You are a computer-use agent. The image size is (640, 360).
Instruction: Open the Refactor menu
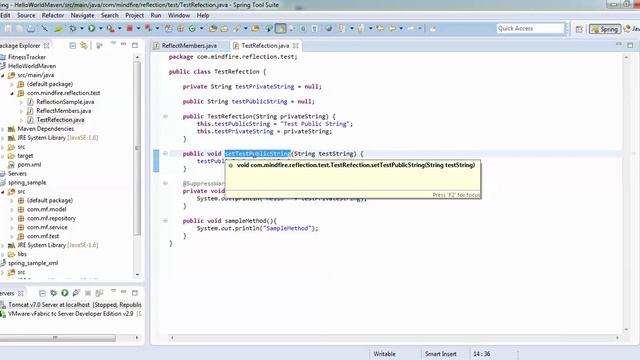tap(53, 15)
